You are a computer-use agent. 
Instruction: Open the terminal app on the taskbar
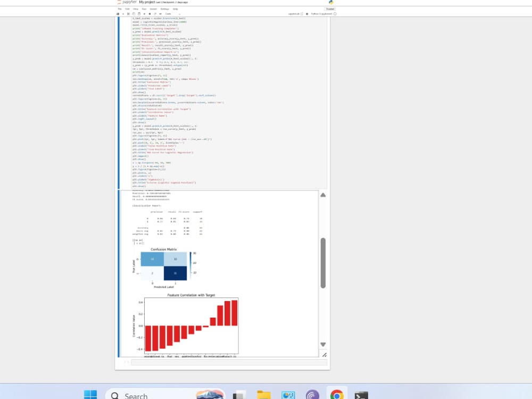(x=361, y=395)
